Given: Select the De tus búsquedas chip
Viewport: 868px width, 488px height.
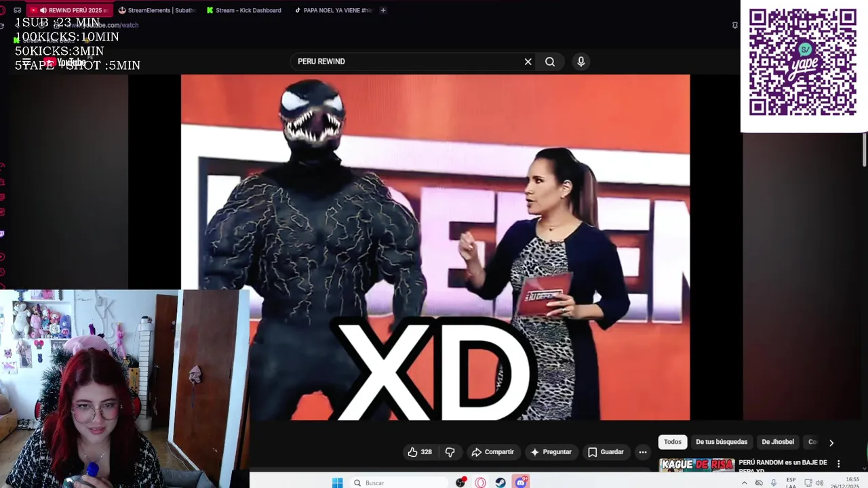Looking at the screenshot, I should point(722,442).
